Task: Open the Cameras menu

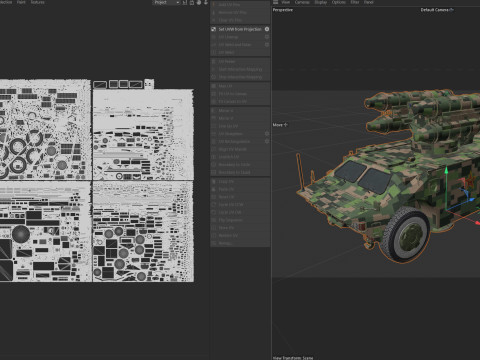Action: [302, 2]
